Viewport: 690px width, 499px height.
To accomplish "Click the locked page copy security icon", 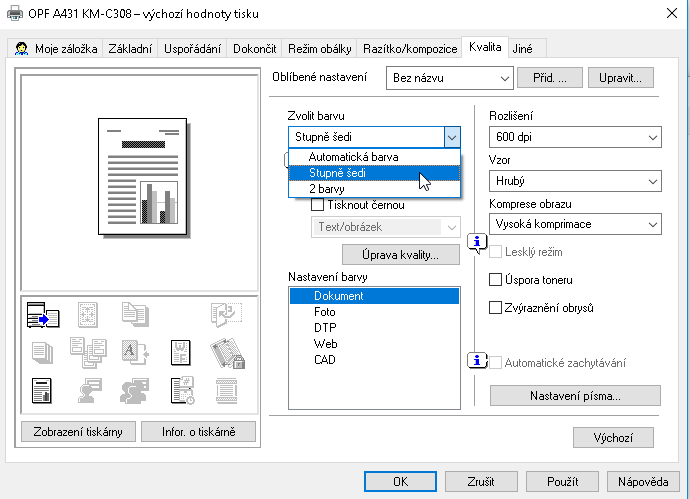I will [227, 351].
